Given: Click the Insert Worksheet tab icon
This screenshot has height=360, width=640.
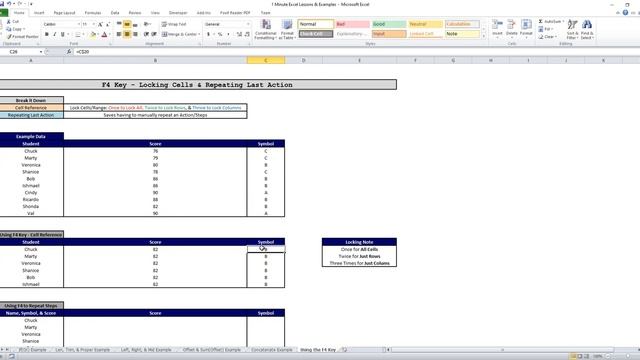Looking at the screenshot, I should [x=344, y=350].
